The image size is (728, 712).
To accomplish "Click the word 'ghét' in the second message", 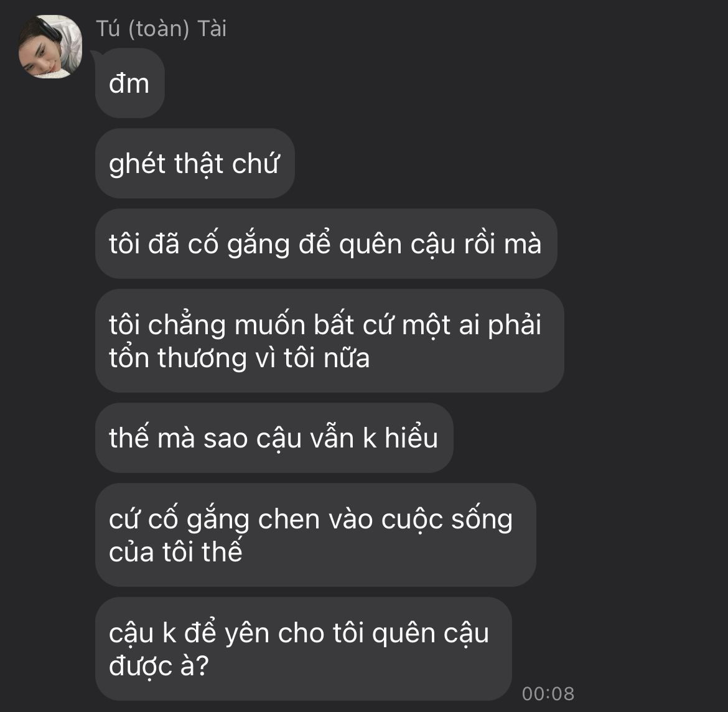I will [x=137, y=164].
